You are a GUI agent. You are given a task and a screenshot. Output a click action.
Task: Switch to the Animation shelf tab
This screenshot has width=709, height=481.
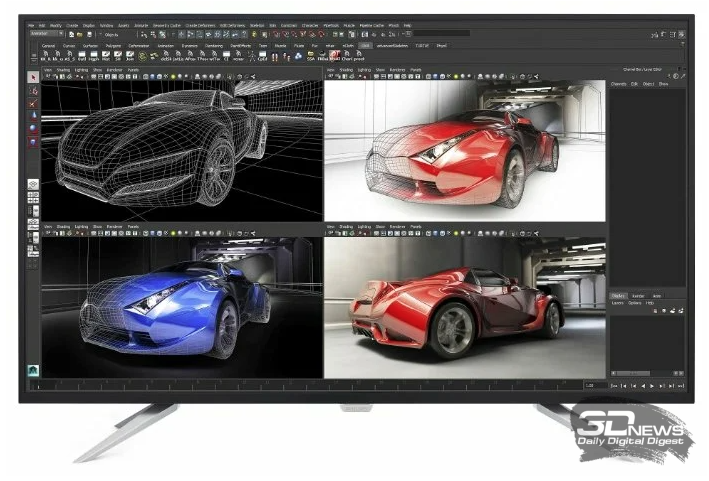tap(165, 46)
